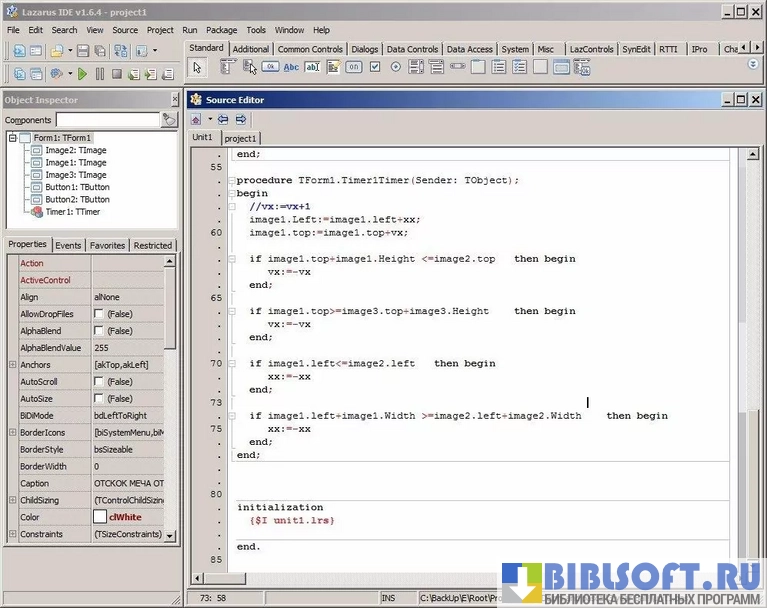This screenshot has width=767, height=608.
Task: Toggle the AllowDropFiles checkbox
Action: [99, 314]
